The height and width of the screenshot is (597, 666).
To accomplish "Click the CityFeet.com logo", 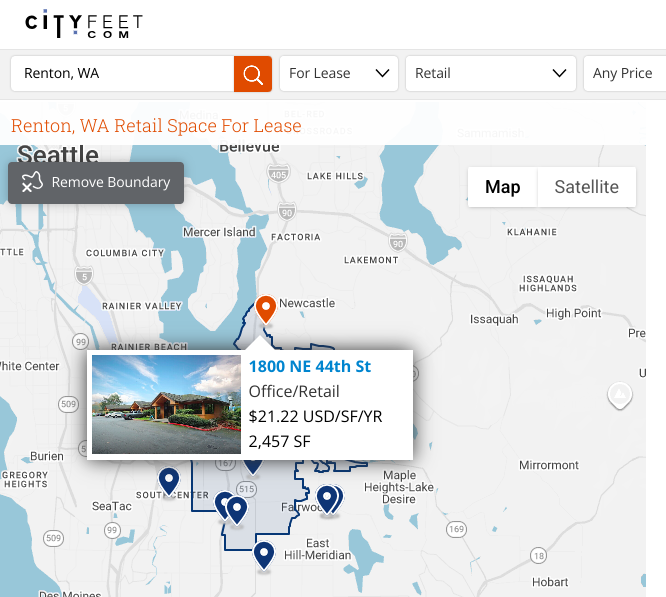I will tap(84, 24).
